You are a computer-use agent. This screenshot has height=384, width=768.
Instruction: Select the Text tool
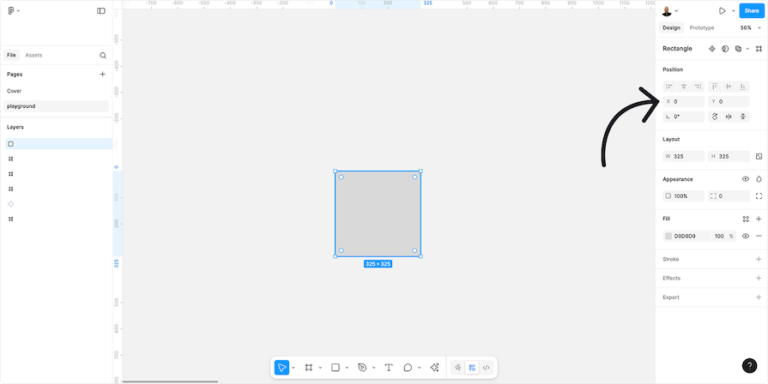(388, 367)
